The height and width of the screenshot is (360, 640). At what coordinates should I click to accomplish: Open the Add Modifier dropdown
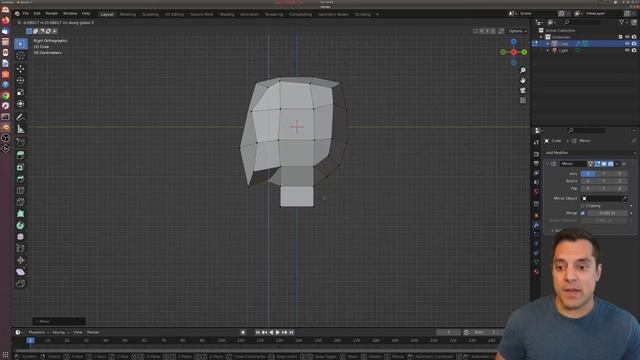tap(590, 153)
